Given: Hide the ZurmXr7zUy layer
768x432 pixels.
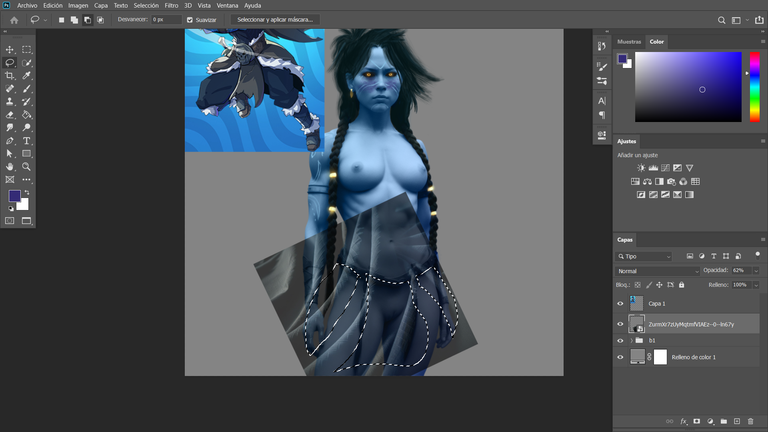Looking at the screenshot, I should (x=620, y=324).
